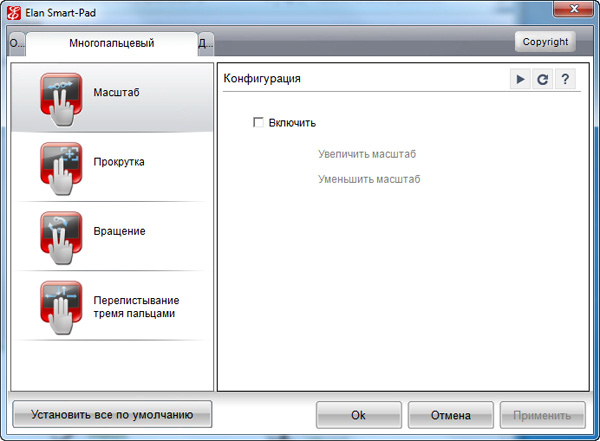Open the truncated Д tab

[x=205, y=44]
